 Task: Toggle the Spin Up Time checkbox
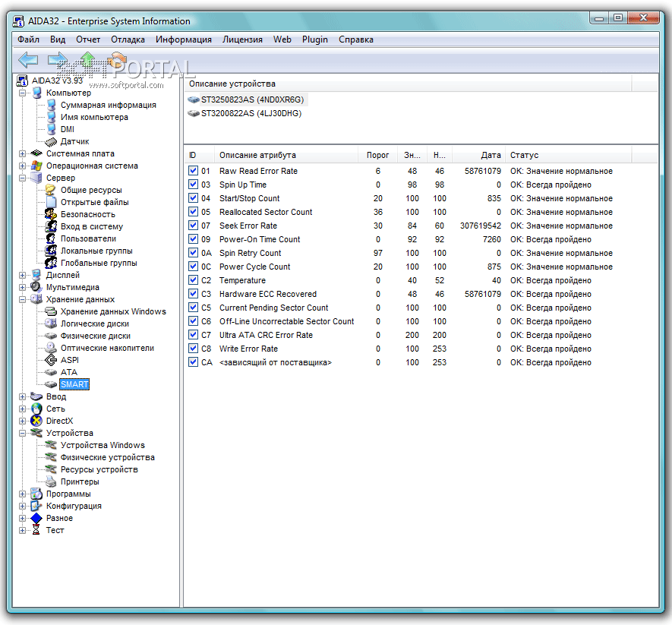click(x=194, y=185)
